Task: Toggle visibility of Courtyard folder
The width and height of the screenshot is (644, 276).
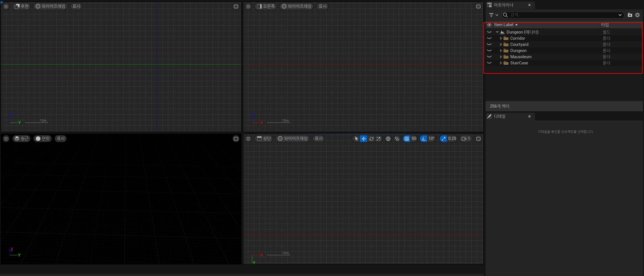Action: pyautogui.click(x=489, y=44)
